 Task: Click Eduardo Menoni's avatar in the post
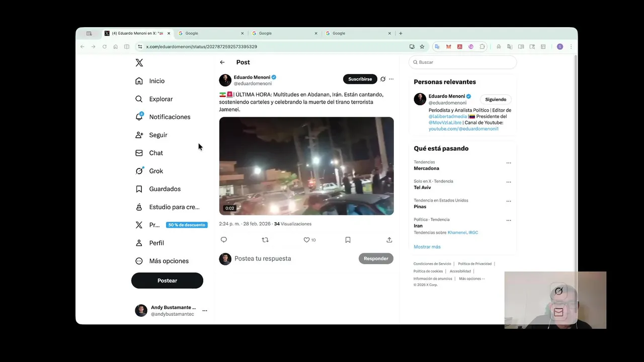tap(225, 80)
